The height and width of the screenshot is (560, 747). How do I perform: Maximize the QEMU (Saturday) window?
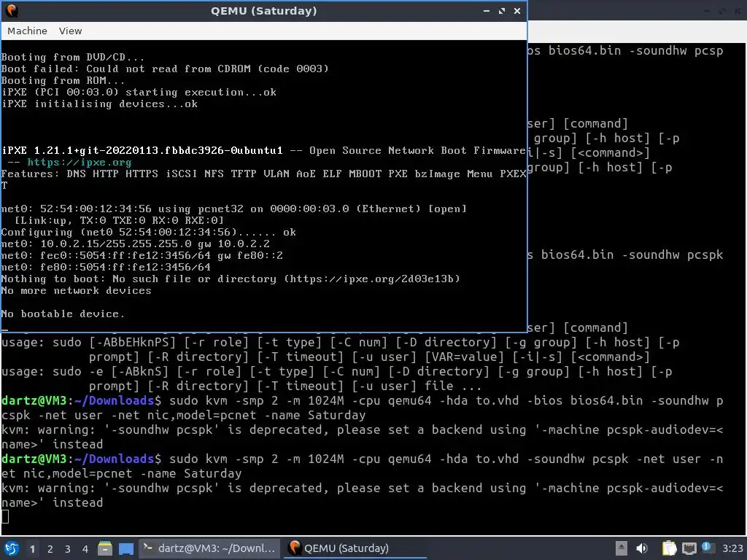tap(502, 10)
